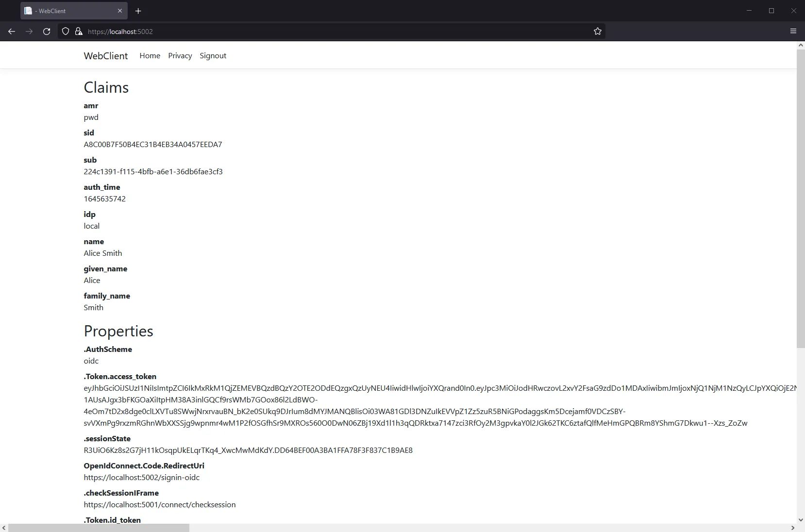Screen dimensions: 805x532
Task: Open the tracking protection shield panel
Action: [x=66, y=31]
